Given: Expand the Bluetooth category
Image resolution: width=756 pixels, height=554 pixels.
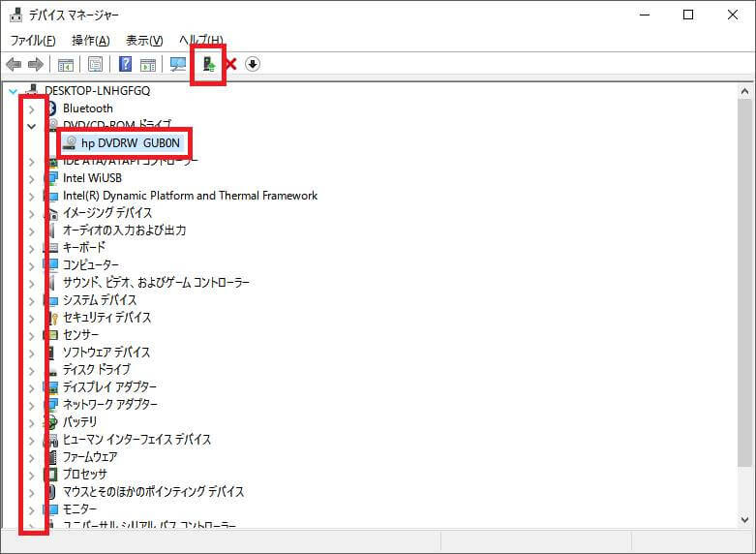Looking at the screenshot, I should 31,109.
